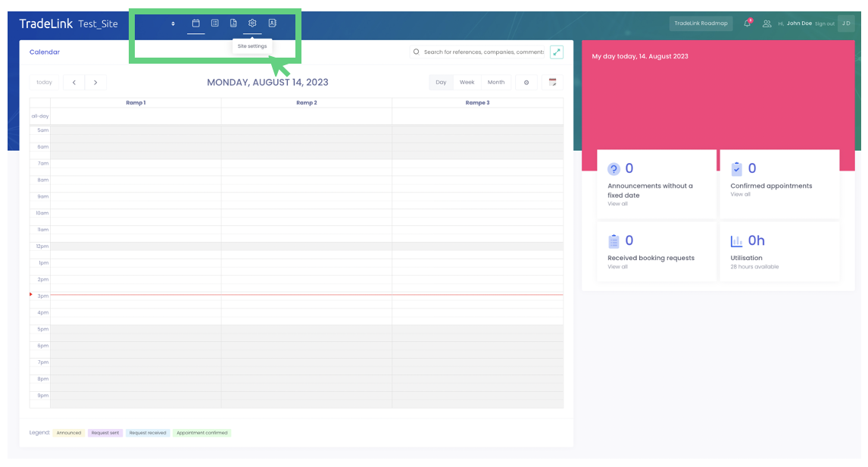Image resolution: width=868 pixels, height=467 pixels.
Task: Switch to Week view
Action: click(467, 82)
